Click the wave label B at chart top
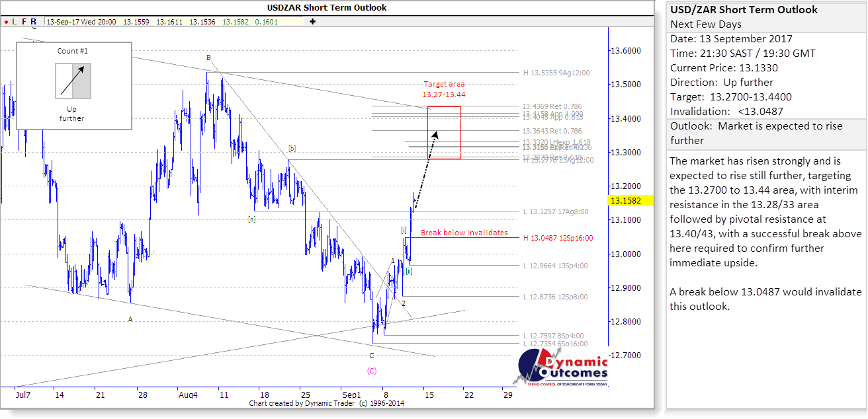Screen dimensions: 868x419 point(208,57)
